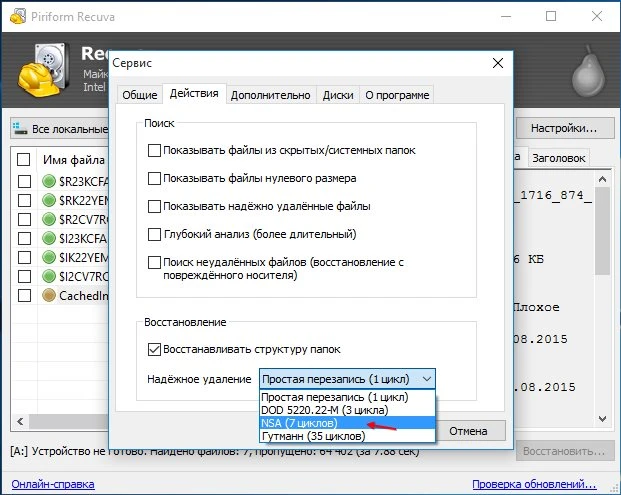Viewport: 621px width, 495px height.
Task: Click orange status icon of CachedIn file
Action: 50,296
